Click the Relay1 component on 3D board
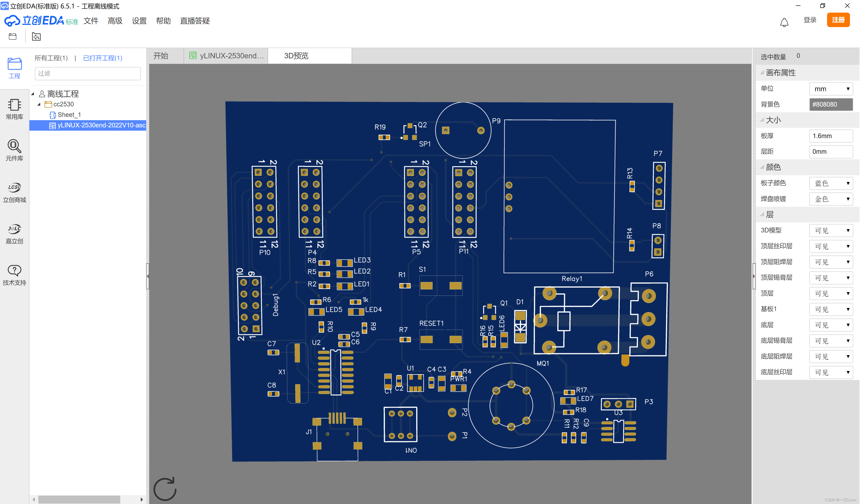 (x=576, y=320)
